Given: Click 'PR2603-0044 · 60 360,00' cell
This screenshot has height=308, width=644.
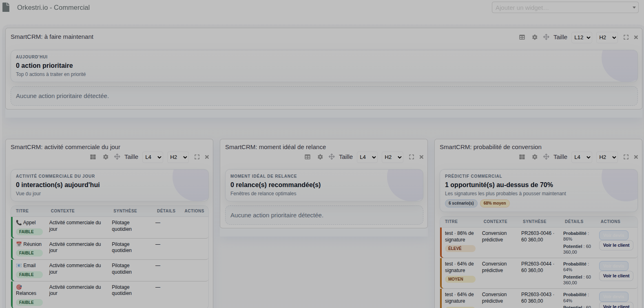Looking at the screenshot, I should (x=538, y=267).
